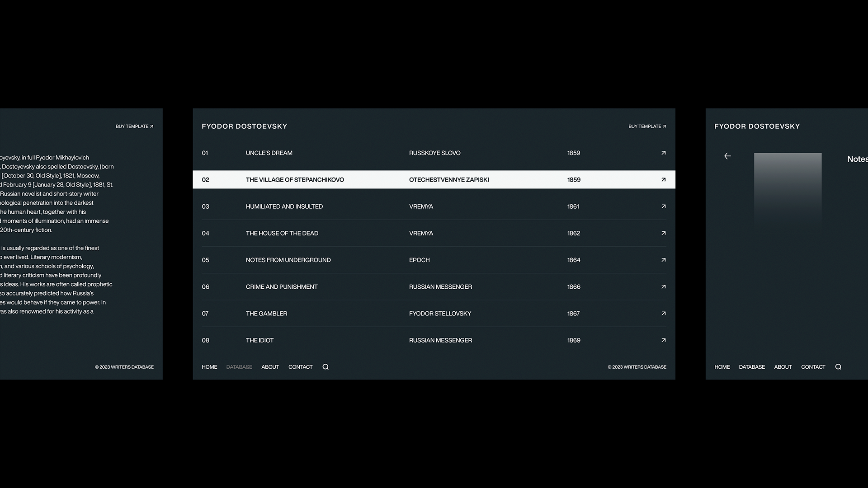Select Notes from Underground title
868x488 pixels.
tap(288, 260)
